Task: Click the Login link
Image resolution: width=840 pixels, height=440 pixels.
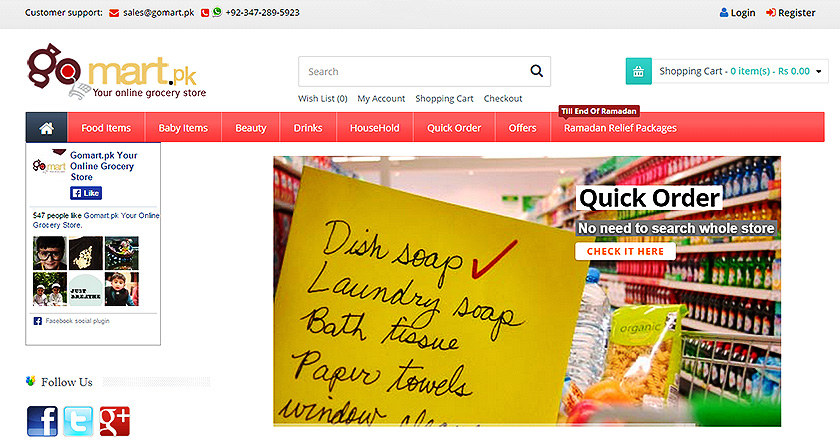Action: 743,12
